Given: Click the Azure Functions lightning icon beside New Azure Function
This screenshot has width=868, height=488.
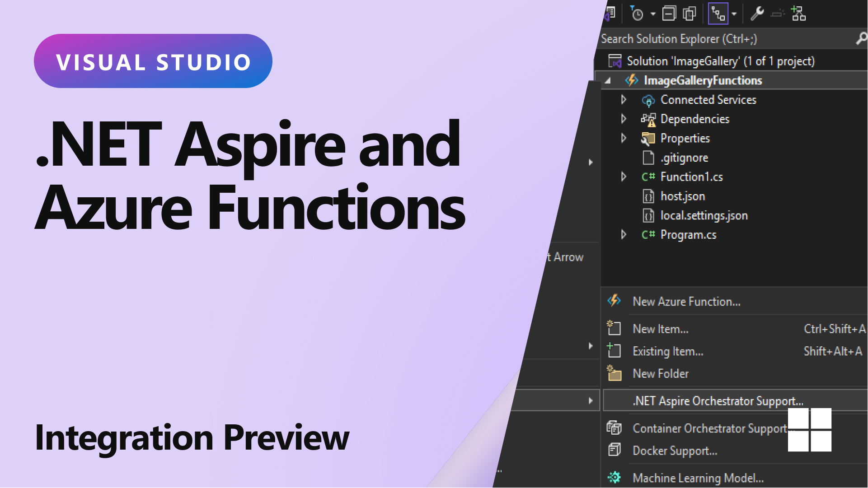Looking at the screenshot, I should point(614,301).
